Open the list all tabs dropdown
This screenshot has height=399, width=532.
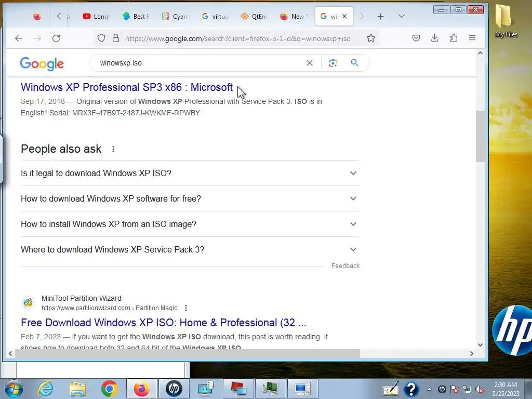(x=402, y=16)
